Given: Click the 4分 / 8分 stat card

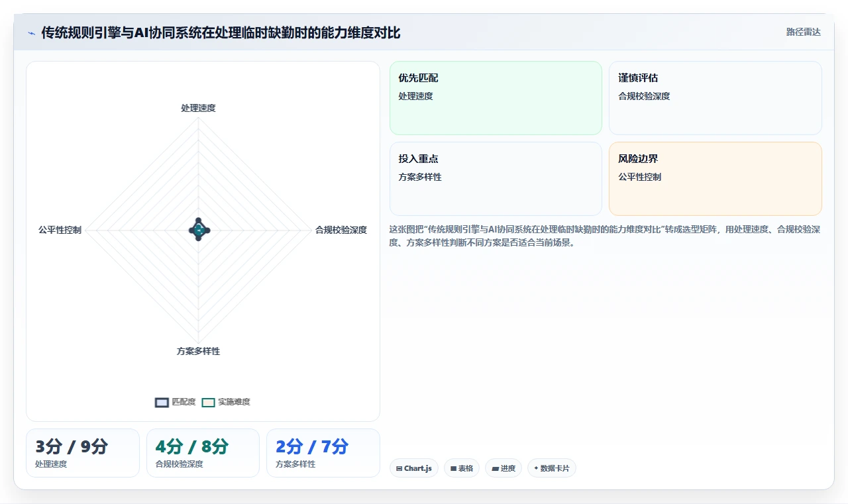Looking at the screenshot, I should pyautogui.click(x=203, y=453).
